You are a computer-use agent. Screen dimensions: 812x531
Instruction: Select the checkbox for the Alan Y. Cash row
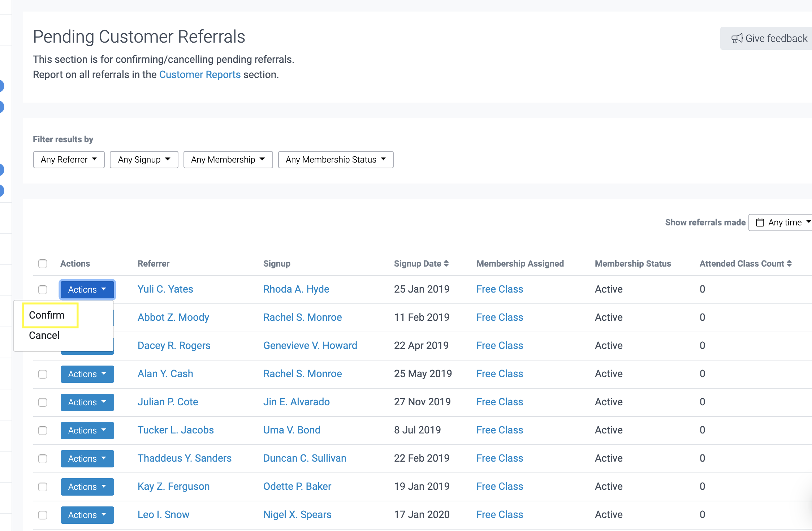pos(43,374)
